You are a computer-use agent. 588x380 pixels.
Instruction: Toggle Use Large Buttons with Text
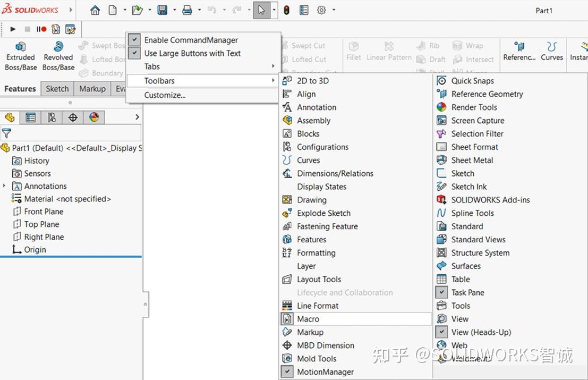[x=192, y=53]
